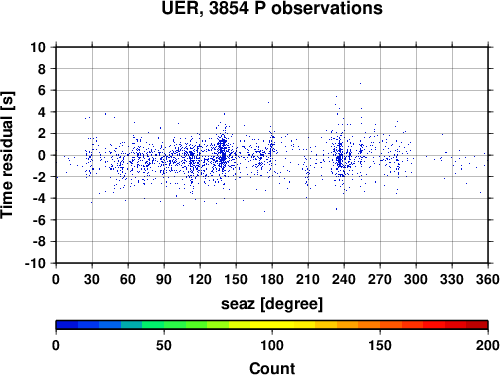500x375 pixels.
Task: Click the 'seaz [degree]' x-axis label
Action: pyautogui.click(x=272, y=304)
